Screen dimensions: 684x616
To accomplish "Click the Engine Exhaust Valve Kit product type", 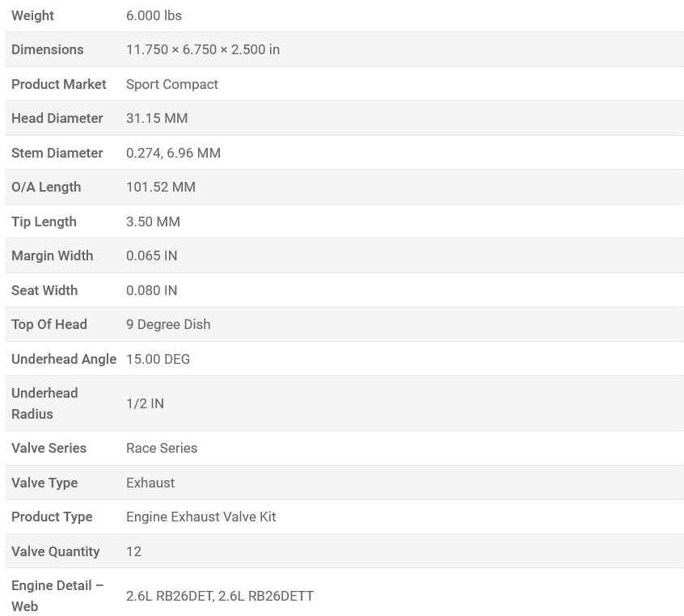I will pos(201,517).
